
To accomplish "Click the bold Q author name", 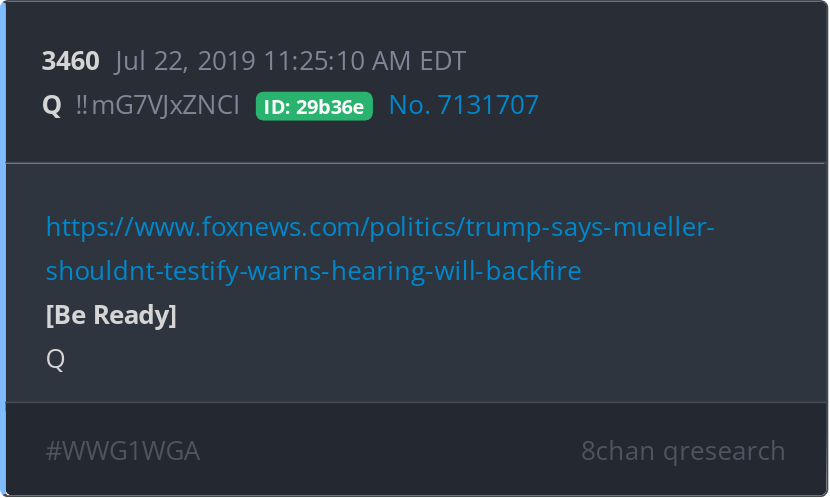I will (x=52, y=105).
